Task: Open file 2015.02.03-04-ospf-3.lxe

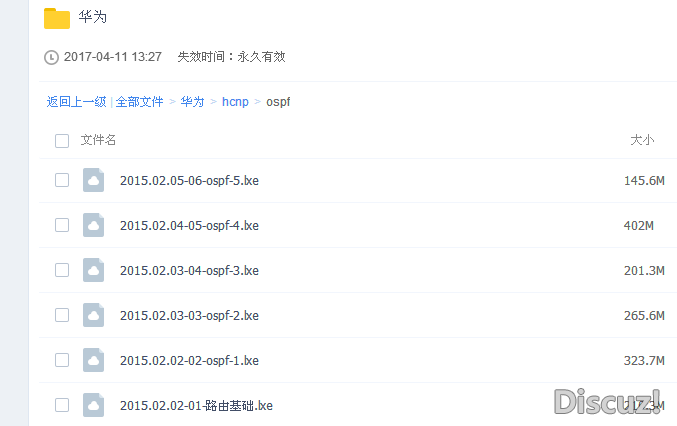Action: click(x=189, y=270)
